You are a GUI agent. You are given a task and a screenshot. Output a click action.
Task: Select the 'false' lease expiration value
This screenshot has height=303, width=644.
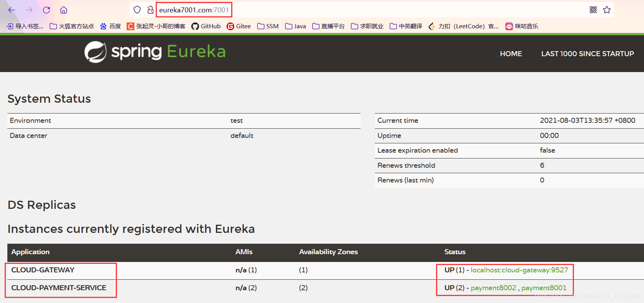(x=547, y=150)
